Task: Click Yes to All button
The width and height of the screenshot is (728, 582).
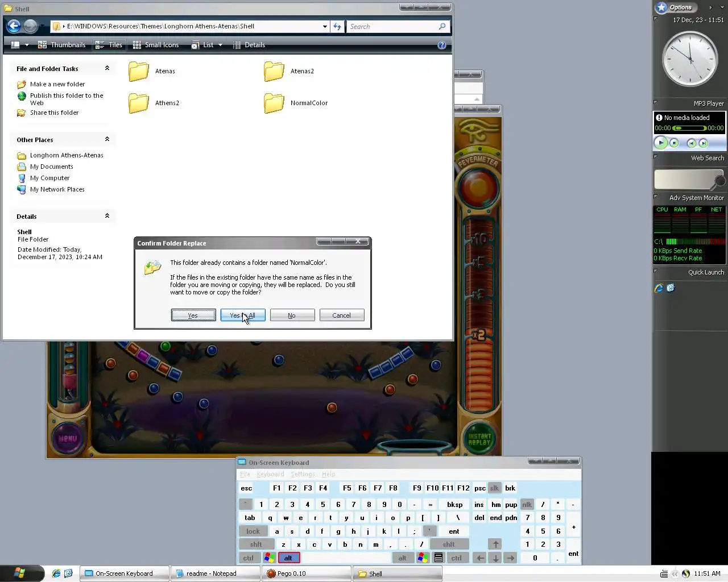Action: tap(243, 315)
